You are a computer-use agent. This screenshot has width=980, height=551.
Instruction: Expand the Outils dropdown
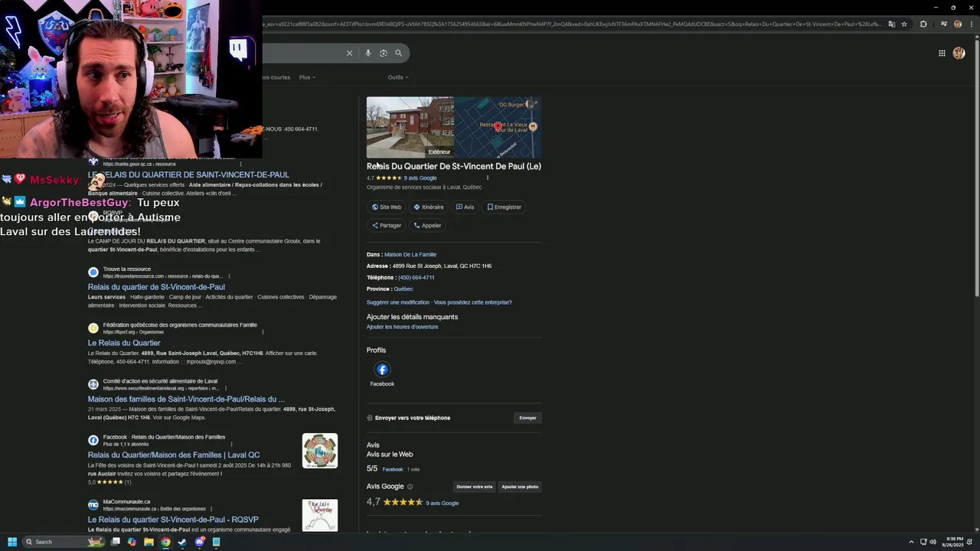(x=397, y=77)
